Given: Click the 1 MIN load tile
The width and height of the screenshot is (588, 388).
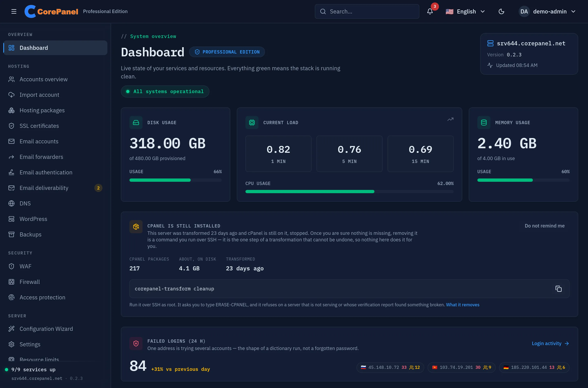Looking at the screenshot, I should (x=278, y=154).
